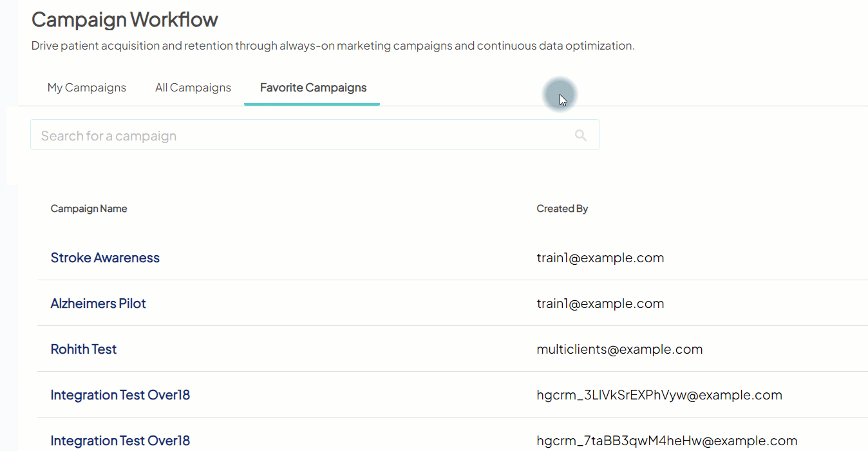Screen dimensions: 868x451
Task: Click the search magnifier icon
Action: click(580, 135)
